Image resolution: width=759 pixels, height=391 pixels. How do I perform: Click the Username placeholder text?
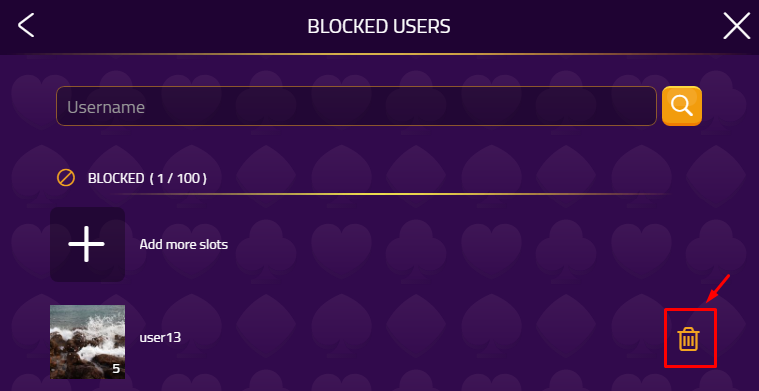coord(106,107)
